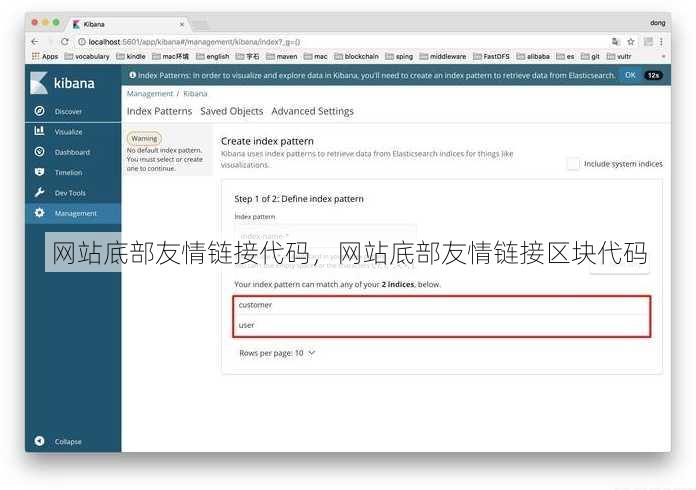
Task: Expand the Rows per page dropdown
Action: tap(277, 353)
